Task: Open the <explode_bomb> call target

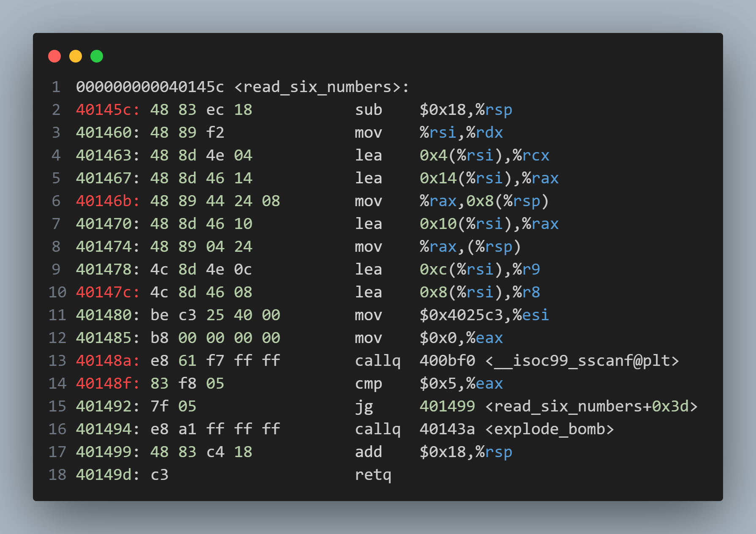Action: click(549, 429)
